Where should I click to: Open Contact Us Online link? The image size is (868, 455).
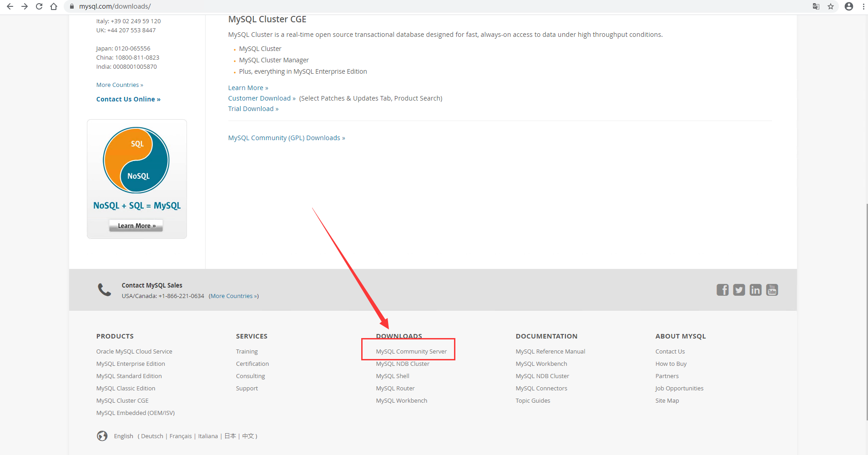pos(128,99)
